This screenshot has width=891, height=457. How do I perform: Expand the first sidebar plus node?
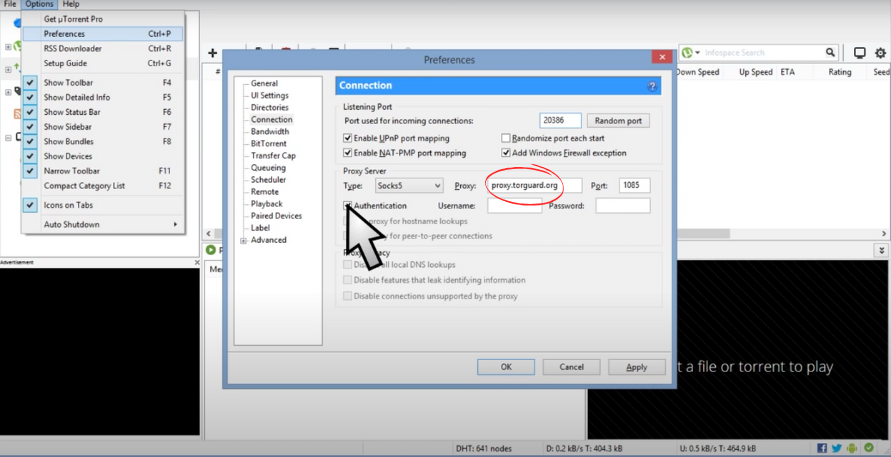(x=8, y=47)
